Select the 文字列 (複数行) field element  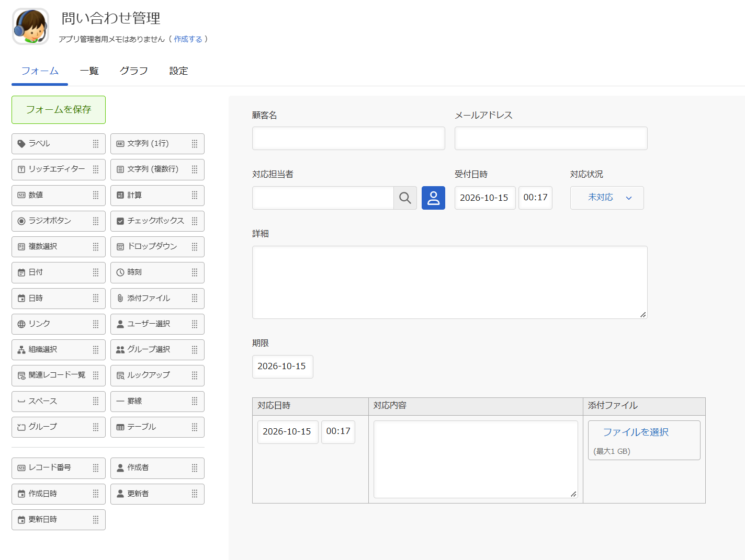click(157, 169)
